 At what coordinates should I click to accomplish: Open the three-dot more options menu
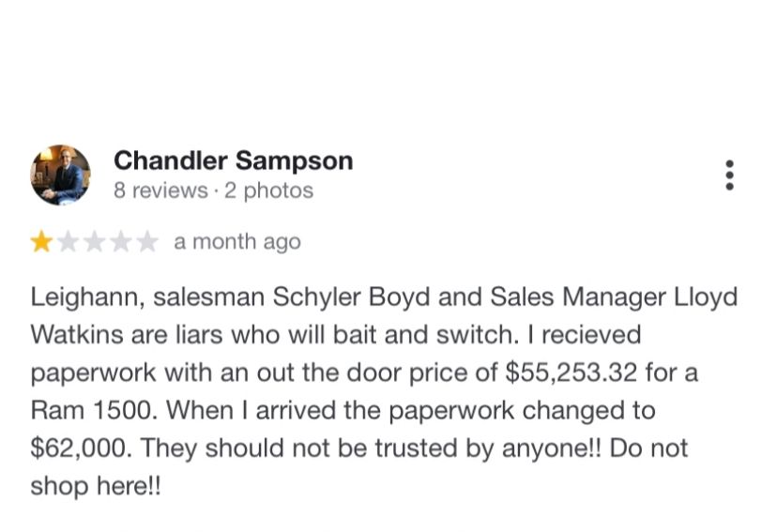point(729,175)
